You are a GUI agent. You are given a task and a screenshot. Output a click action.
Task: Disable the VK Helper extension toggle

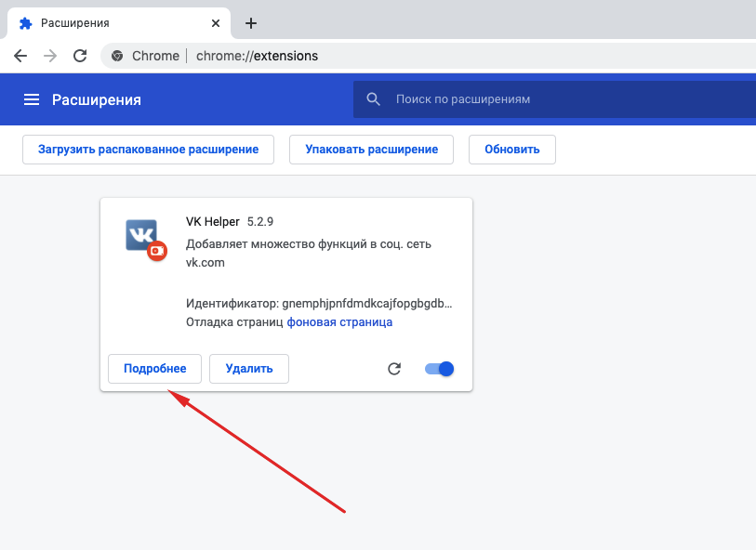(439, 369)
